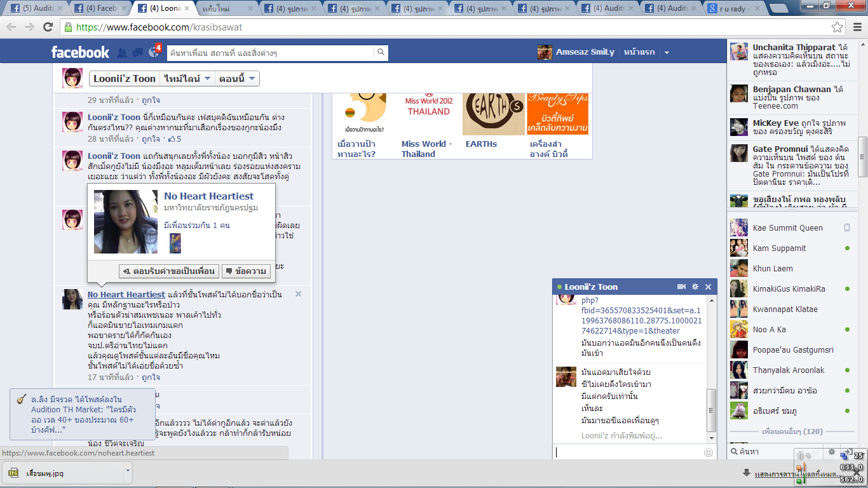Screen dimensions: 868x488
Task: Close the Loonii'z Toon chat window
Action: (709, 287)
